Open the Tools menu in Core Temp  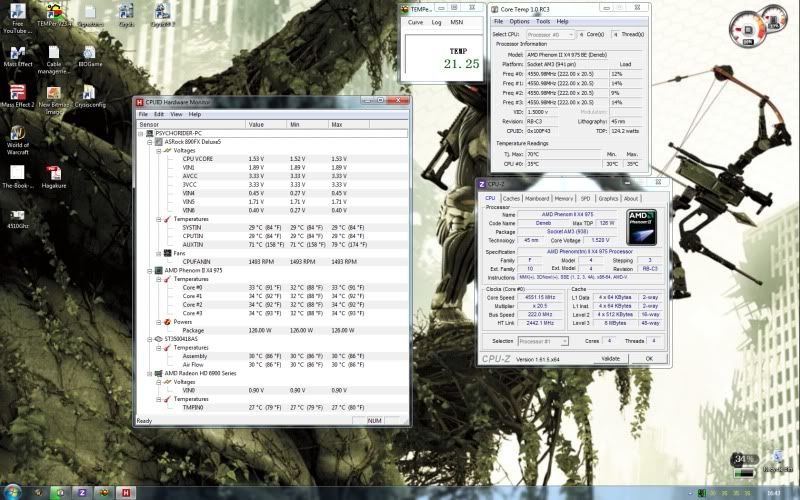[x=543, y=21]
